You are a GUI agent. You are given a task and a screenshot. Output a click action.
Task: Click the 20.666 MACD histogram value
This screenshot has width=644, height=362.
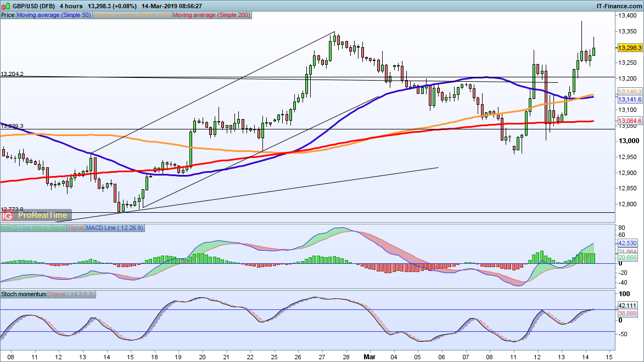(627, 257)
